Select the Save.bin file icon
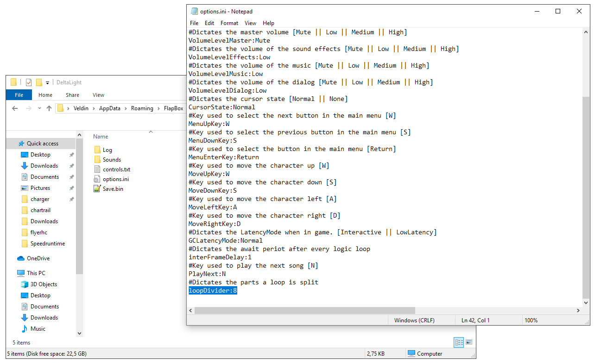The height and width of the screenshot is (364, 601). click(97, 188)
